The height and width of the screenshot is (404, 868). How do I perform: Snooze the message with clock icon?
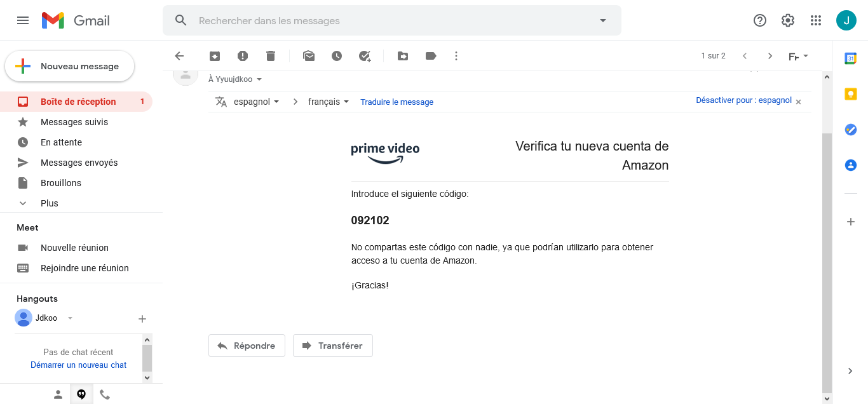coord(337,56)
